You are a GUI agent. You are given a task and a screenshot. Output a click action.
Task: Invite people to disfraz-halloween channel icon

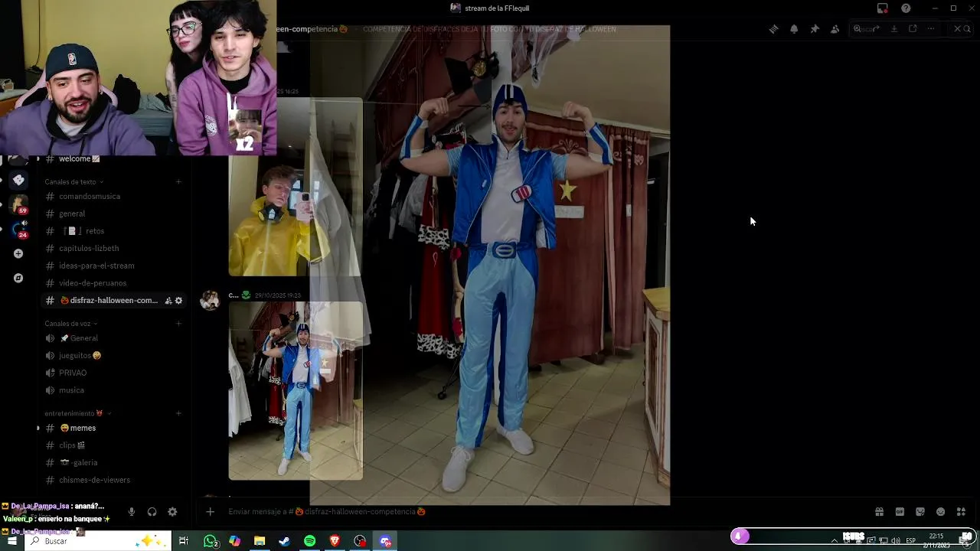click(168, 301)
